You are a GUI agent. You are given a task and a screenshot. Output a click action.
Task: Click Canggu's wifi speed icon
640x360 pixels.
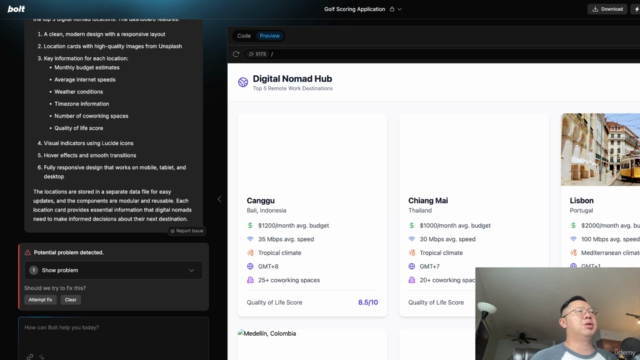250,239
